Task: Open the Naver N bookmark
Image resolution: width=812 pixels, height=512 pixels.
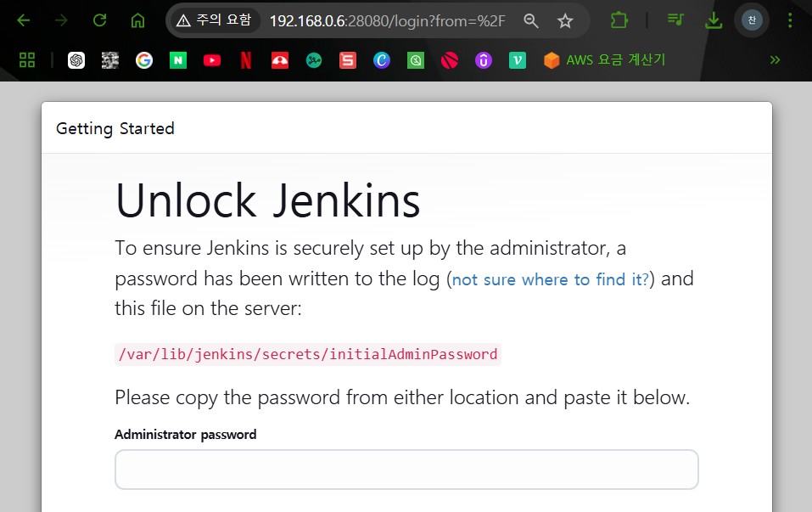Action: pyautogui.click(x=178, y=60)
